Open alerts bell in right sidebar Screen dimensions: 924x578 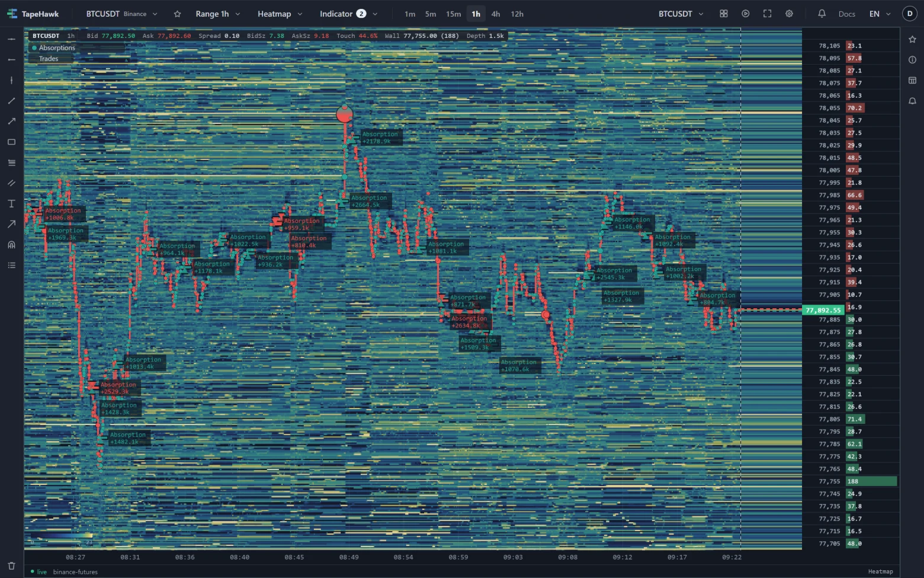pyautogui.click(x=912, y=101)
